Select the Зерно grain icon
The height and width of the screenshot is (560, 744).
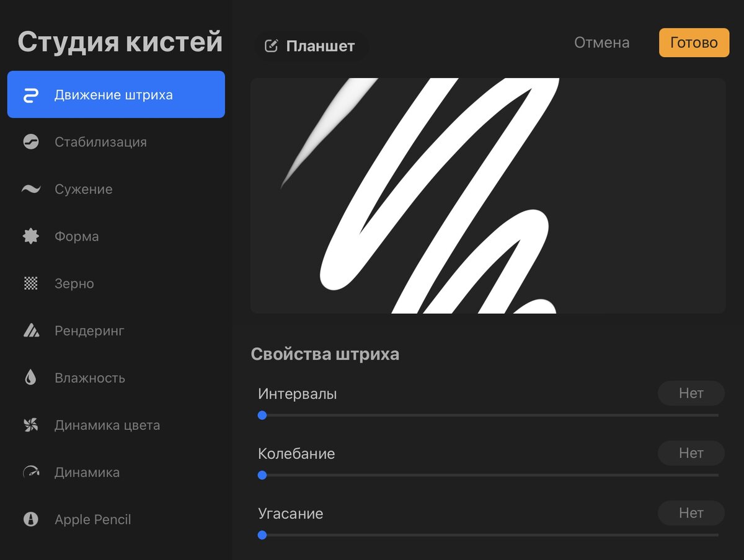30,283
